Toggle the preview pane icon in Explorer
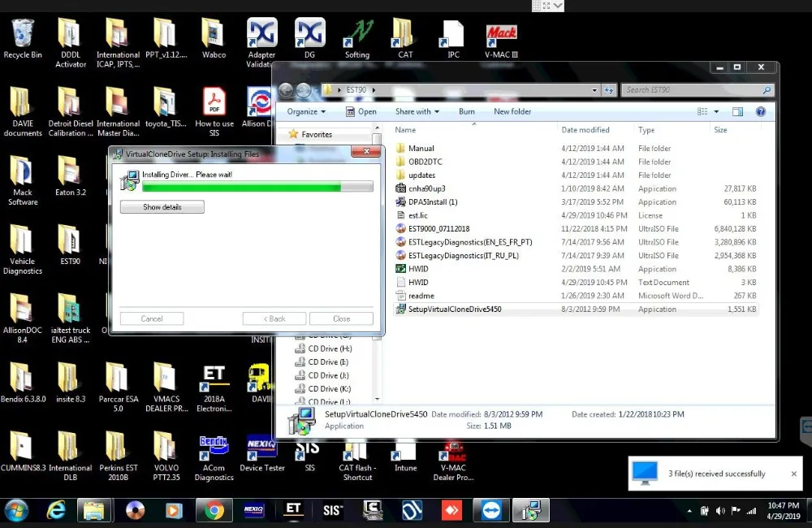 [737, 111]
